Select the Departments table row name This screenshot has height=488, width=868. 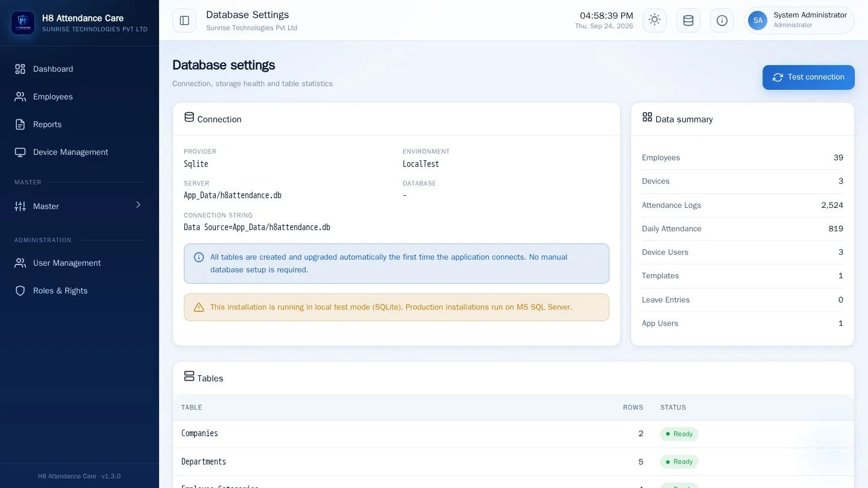pyautogui.click(x=204, y=461)
